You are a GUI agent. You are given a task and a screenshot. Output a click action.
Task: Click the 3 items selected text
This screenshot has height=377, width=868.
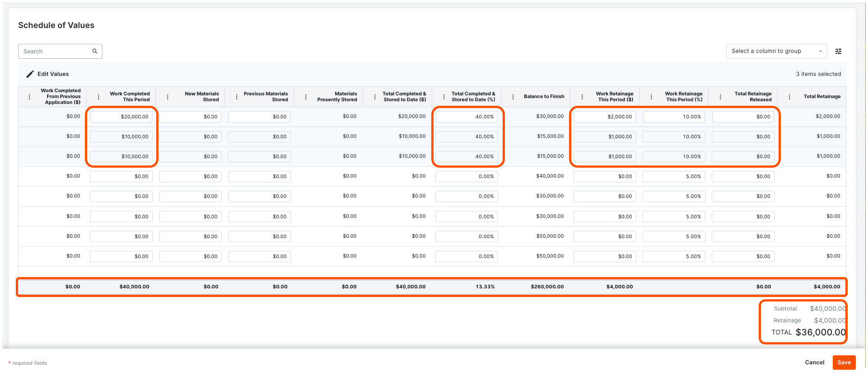click(818, 74)
